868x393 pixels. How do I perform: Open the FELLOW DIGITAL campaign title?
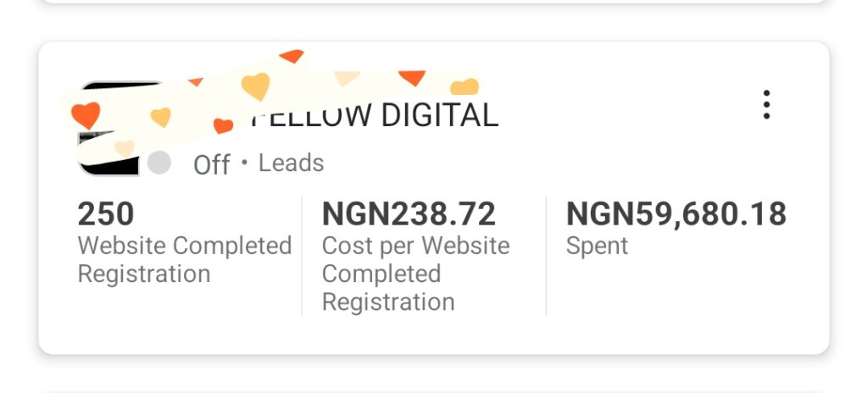[x=375, y=115]
